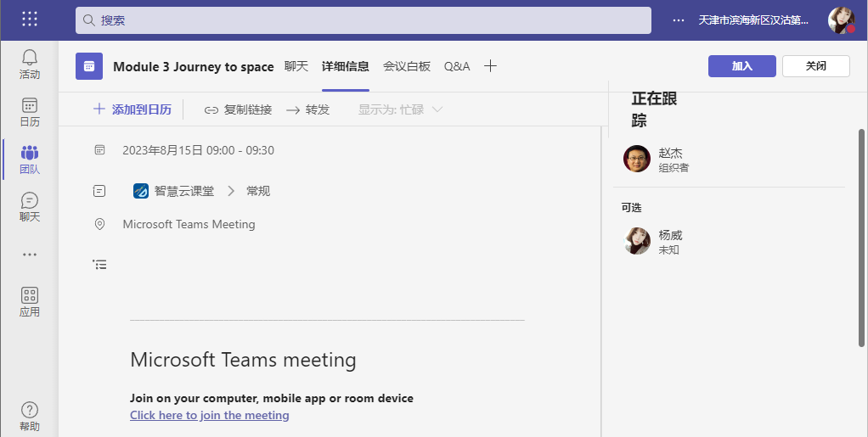
Task: Open 帮助 help in the sidebar
Action: tap(30, 417)
